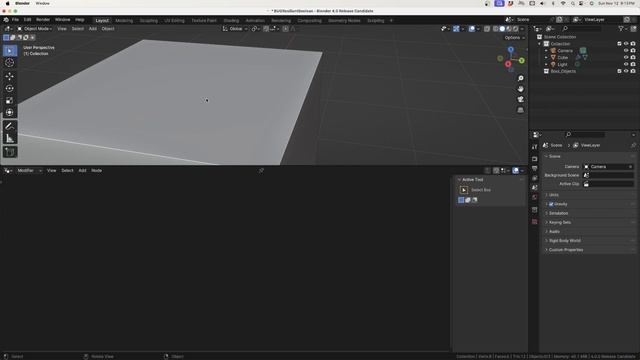Disable Light in renders camera icon
The height and width of the screenshot is (360, 640).
pos(633,64)
